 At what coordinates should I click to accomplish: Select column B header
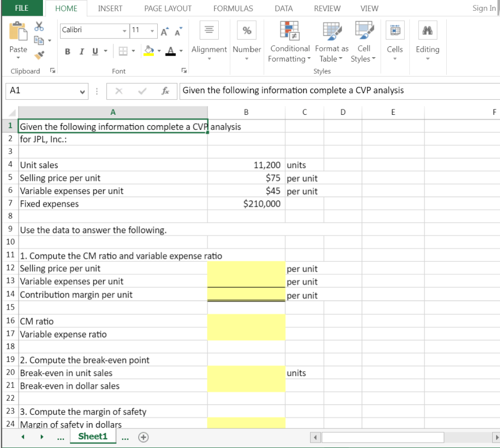point(246,112)
